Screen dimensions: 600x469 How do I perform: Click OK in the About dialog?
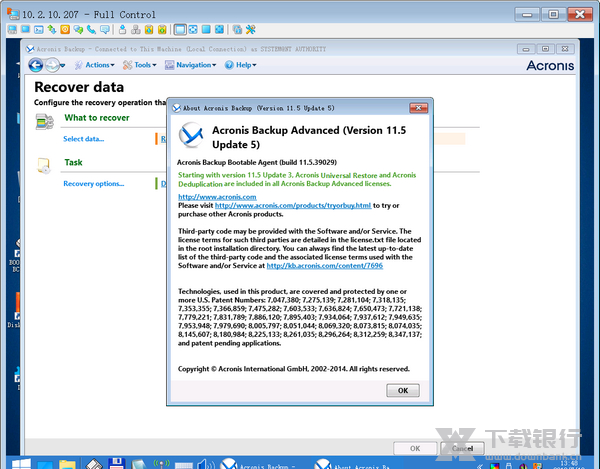point(403,391)
